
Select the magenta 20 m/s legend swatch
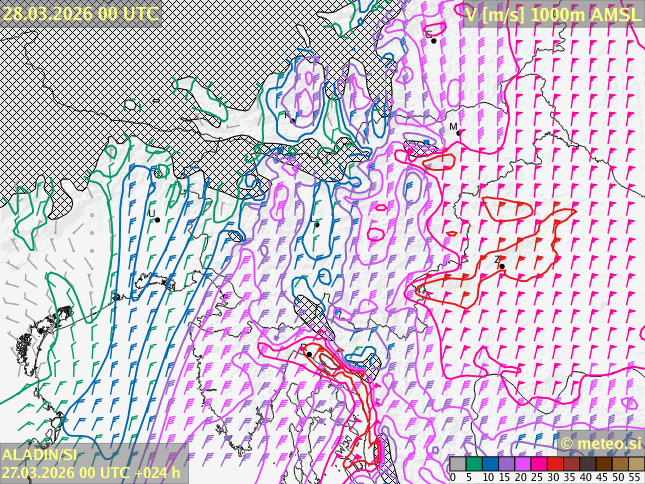tap(522, 464)
